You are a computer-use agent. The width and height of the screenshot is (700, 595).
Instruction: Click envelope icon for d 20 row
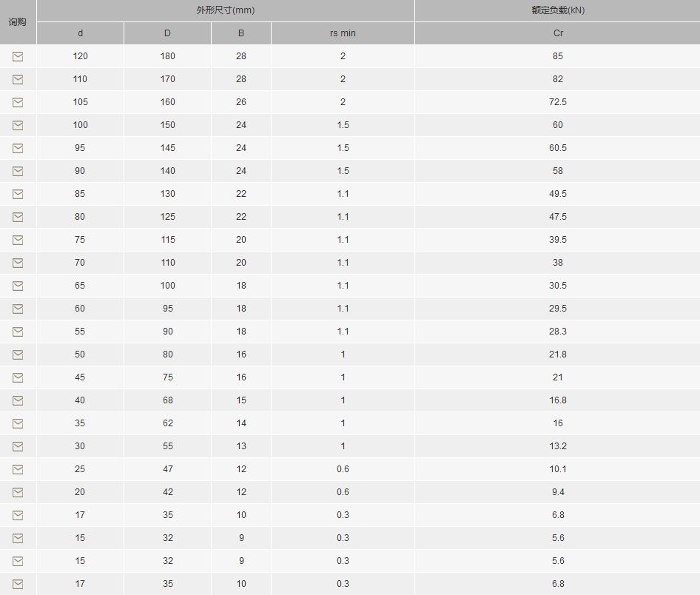(x=18, y=492)
